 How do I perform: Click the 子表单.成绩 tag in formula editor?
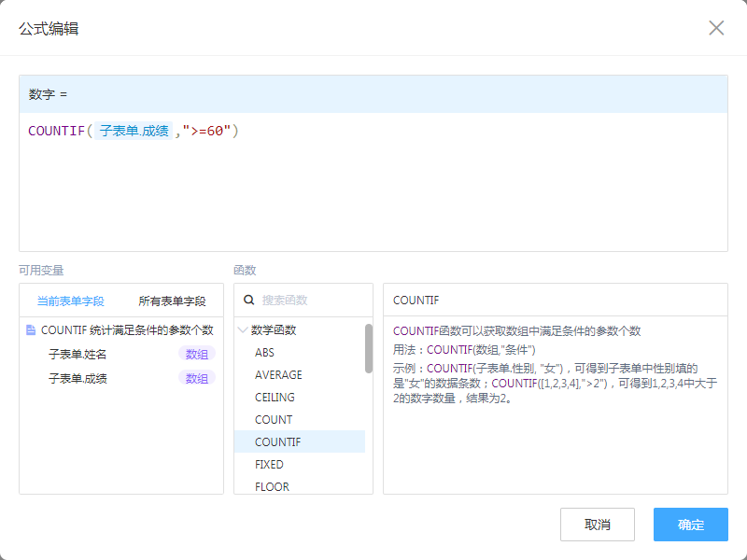pos(134,132)
